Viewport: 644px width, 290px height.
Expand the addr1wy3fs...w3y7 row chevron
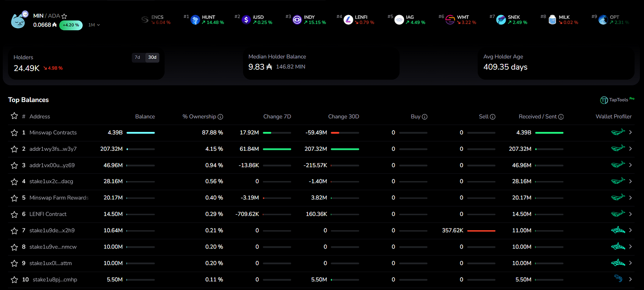(x=631, y=149)
